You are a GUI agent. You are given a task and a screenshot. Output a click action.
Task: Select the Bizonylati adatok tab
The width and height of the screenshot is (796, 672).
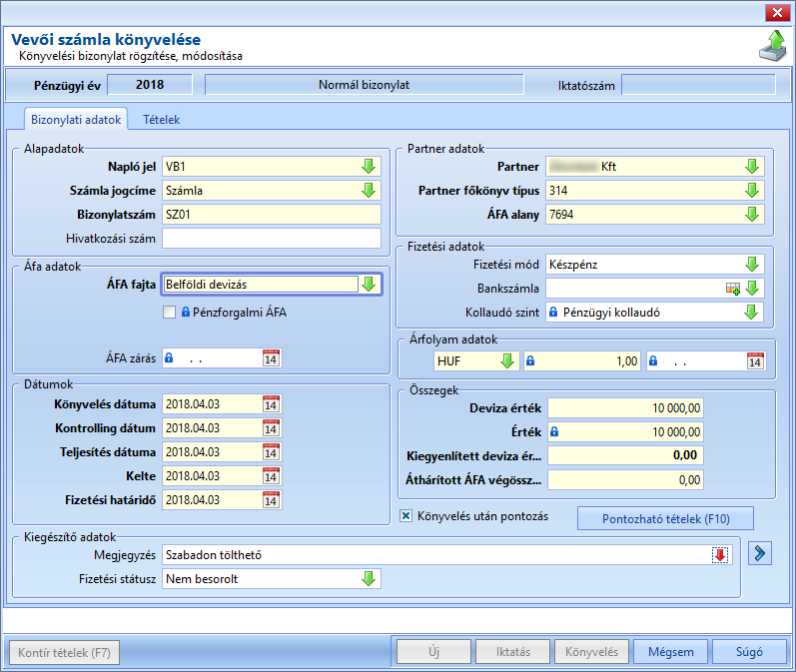(x=76, y=120)
